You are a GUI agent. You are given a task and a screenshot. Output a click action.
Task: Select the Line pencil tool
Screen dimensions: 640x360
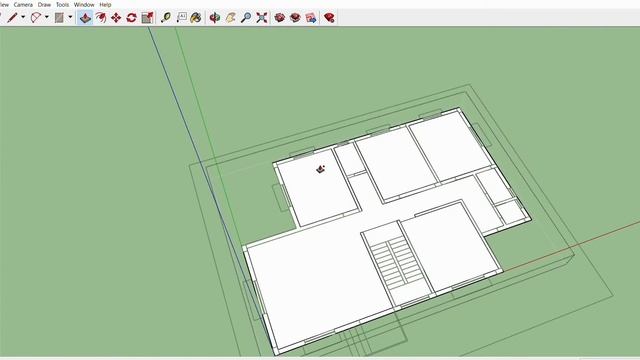point(13,18)
